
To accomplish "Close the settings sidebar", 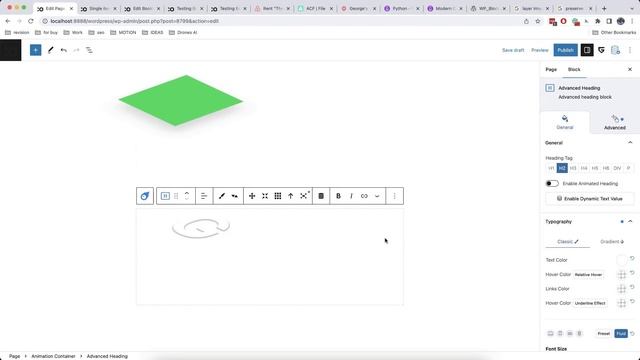I will pos(630,69).
